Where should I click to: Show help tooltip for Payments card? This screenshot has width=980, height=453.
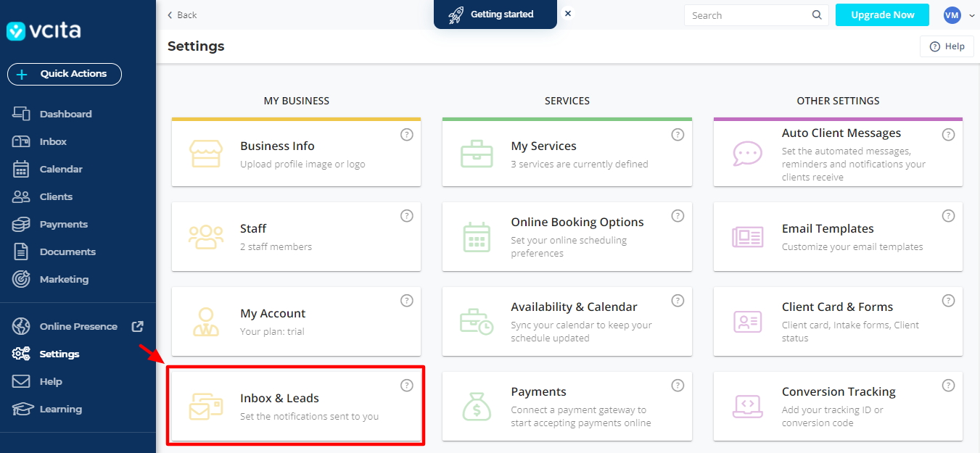click(678, 386)
